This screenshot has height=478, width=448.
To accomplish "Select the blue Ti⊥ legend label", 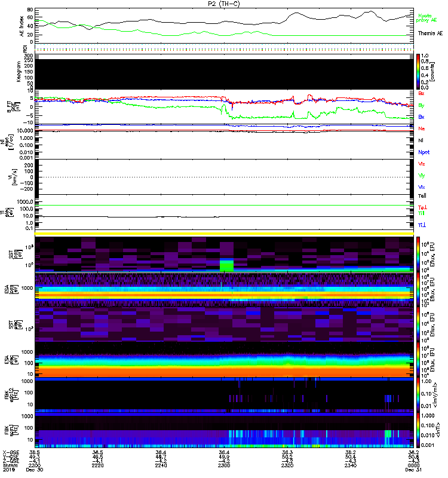I will [x=422, y=225].
